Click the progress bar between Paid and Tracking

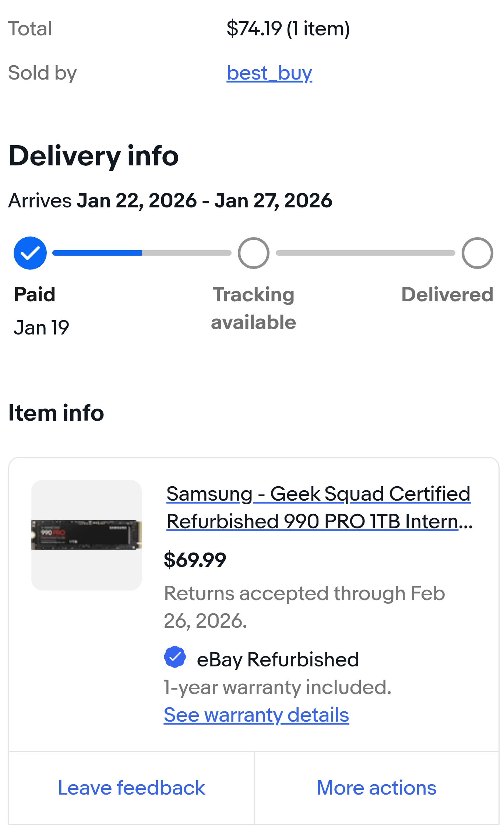(142, 253)
